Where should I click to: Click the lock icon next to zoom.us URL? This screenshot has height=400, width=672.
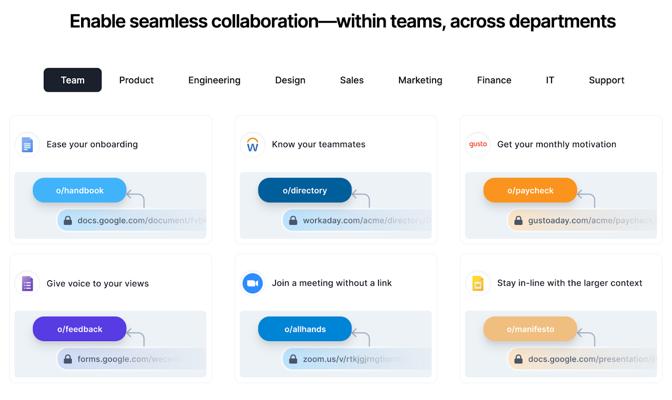coord(293,359)
